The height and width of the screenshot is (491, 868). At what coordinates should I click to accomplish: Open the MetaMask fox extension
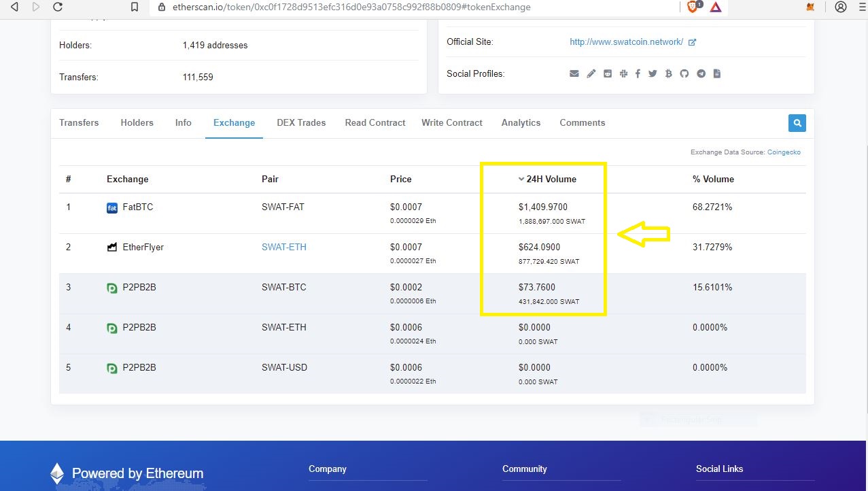tap(812, 7)
